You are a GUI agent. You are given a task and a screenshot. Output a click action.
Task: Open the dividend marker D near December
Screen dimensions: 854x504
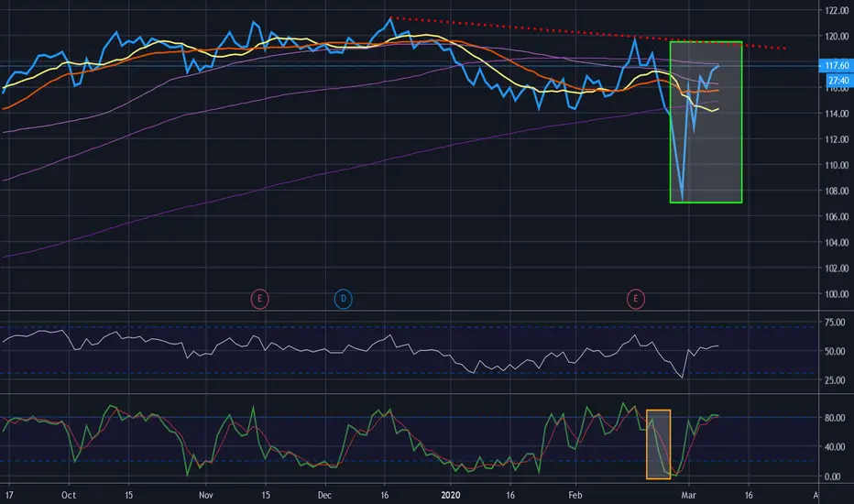coord(343,299)
